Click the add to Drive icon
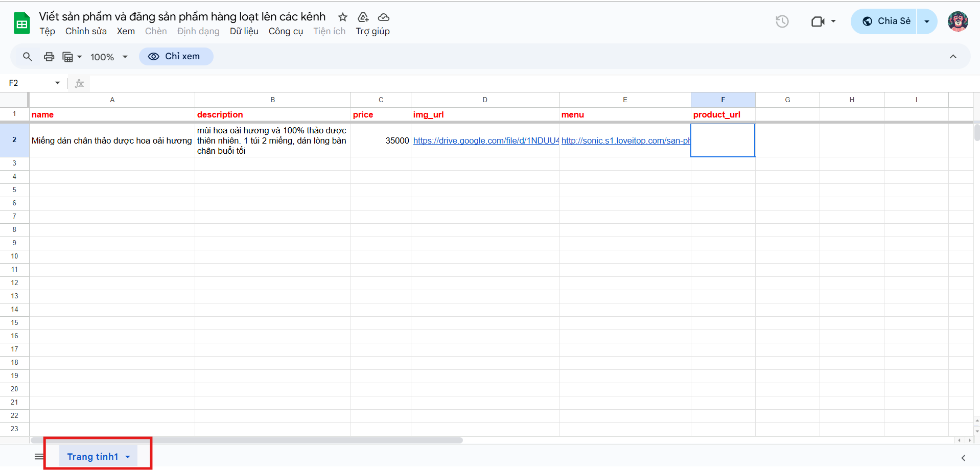The image size is (980, 470). [x=363, y=17]
